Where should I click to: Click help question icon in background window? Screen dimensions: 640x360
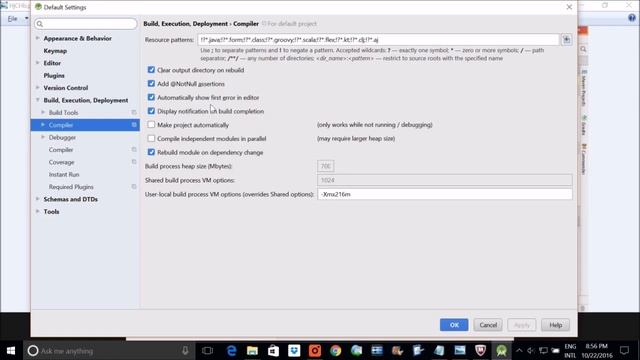click(x=632, y=18)
